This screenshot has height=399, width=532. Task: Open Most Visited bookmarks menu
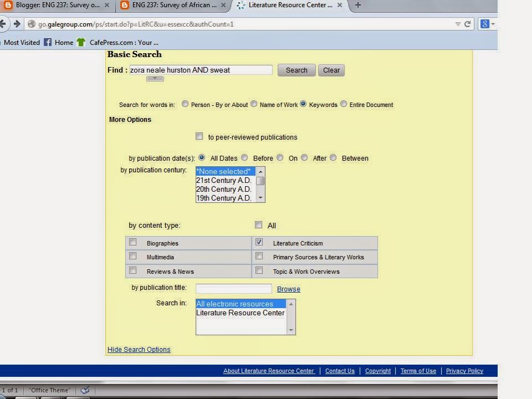pos(22,43)
